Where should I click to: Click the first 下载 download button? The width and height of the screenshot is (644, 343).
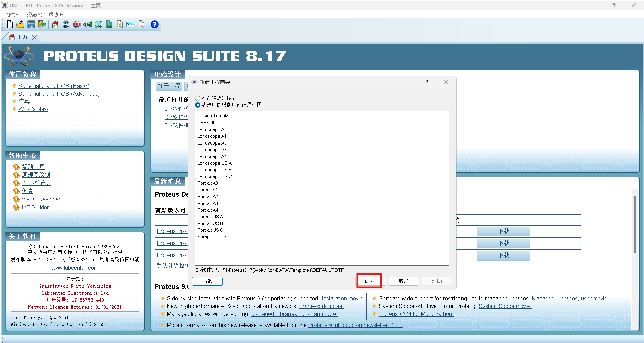pyautogui.click(x=503, y=231)
